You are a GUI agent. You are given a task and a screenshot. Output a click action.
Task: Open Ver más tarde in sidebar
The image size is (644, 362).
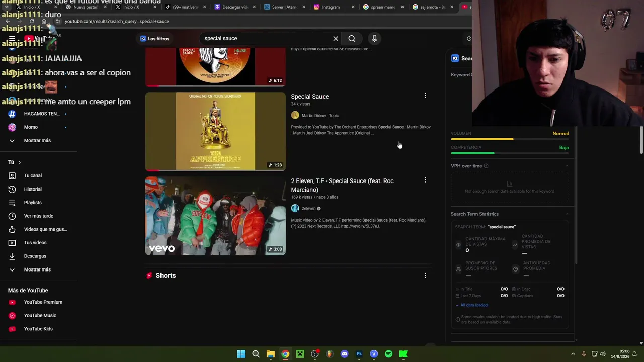point(38,216)
